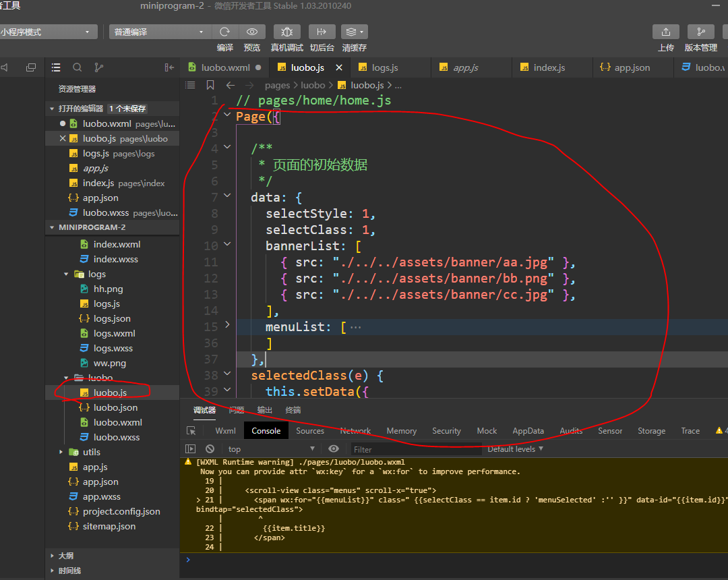Click the clear cache layers icon
Viewport: 728px width, 580px height.
click(x=355, y=32)
